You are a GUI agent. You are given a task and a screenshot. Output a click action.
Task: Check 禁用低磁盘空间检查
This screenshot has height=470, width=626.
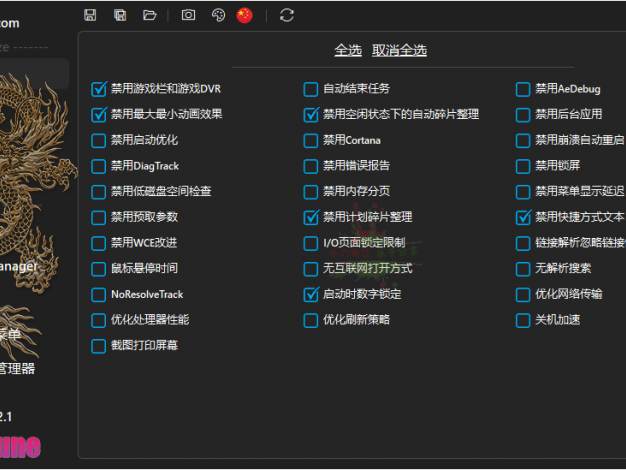coord(99,192)
